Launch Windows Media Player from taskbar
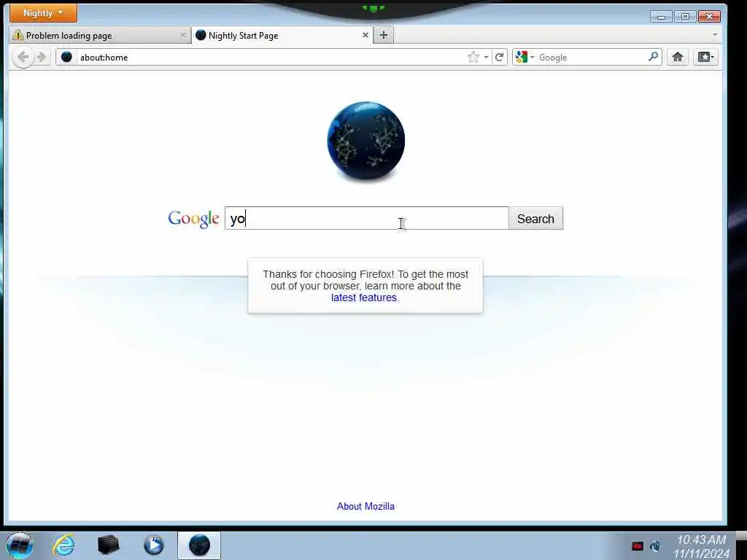The width and height of the screenshot is (747, 560). tap(153, 545)
